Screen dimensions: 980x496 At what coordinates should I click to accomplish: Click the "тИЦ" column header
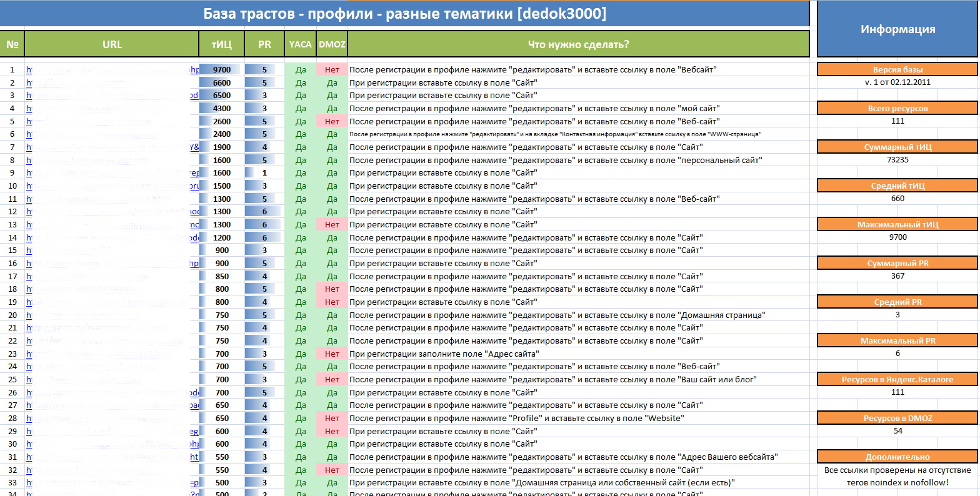point(221,44)
